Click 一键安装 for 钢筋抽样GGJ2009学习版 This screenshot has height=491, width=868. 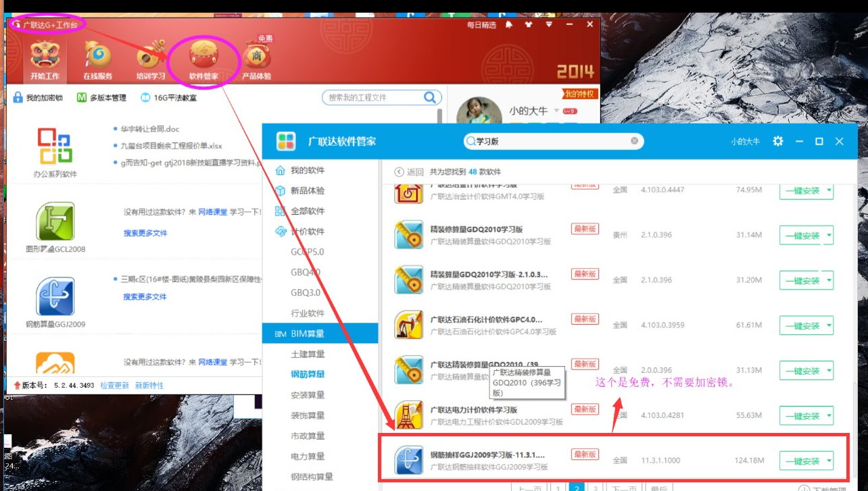pos(802,461)
